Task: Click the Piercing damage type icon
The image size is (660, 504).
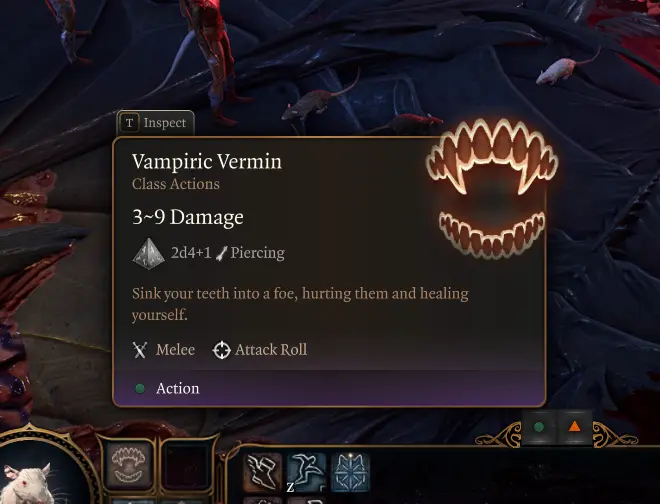Action: pos(222,253)
